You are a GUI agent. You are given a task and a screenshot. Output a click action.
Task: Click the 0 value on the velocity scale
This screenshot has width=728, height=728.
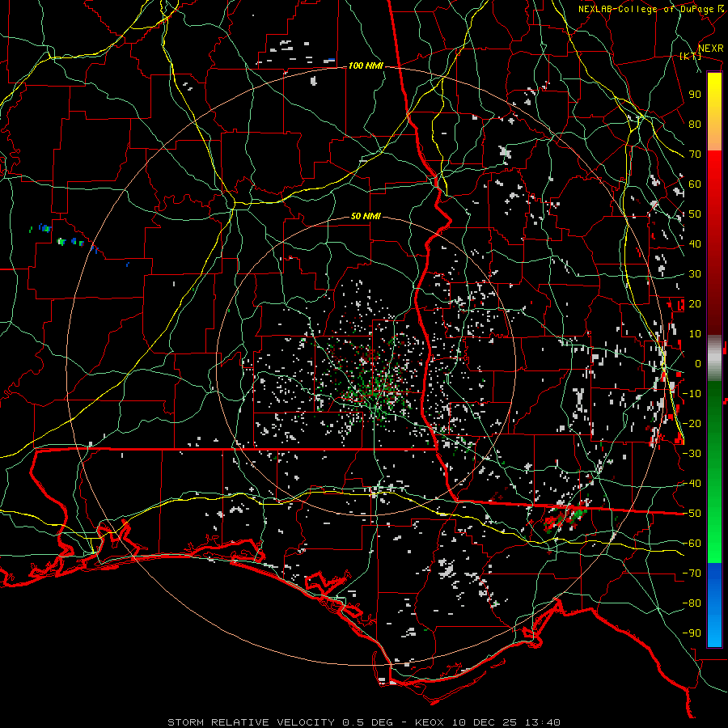698,363
